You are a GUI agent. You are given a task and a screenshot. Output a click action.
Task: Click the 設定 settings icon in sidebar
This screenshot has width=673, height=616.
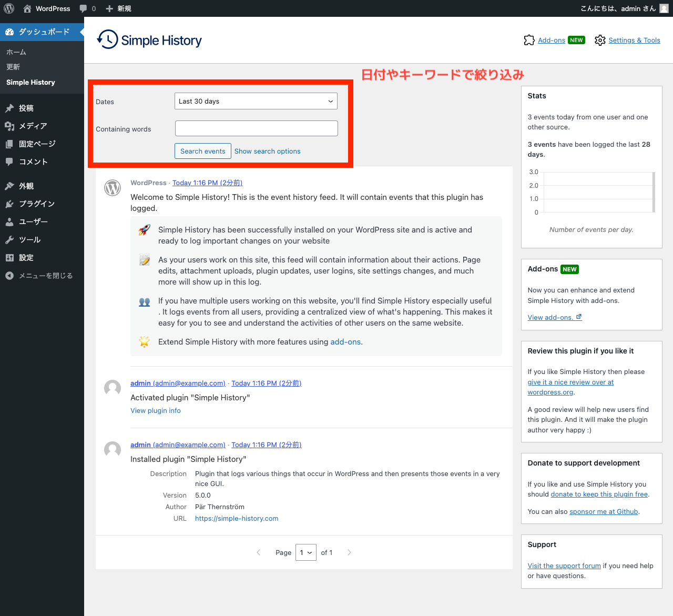pos(9,258)
